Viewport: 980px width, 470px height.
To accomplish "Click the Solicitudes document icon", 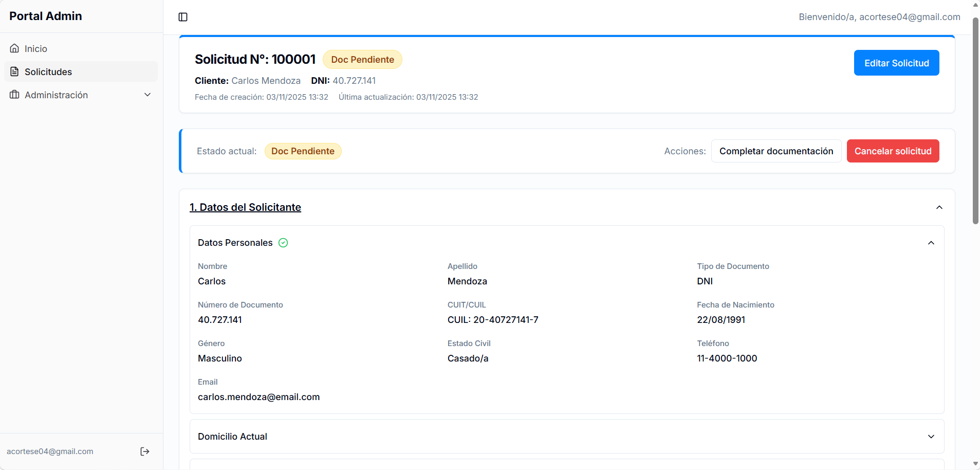I will point(14,71).
